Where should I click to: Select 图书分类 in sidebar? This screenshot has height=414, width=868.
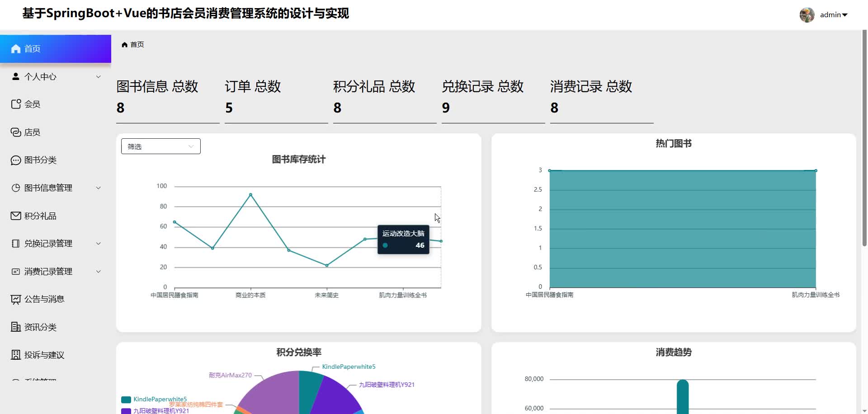coord(56,160)
